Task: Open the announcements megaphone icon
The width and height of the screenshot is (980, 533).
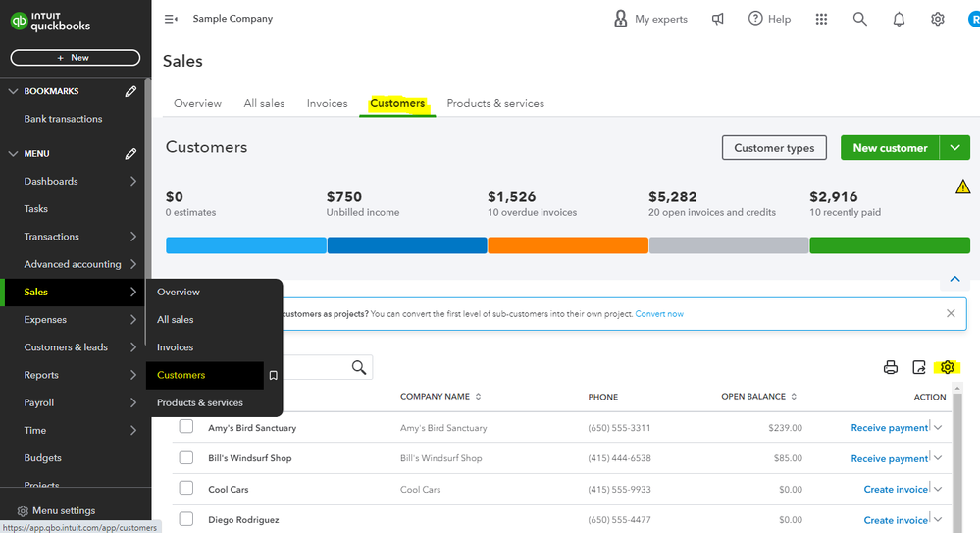Action: (717, 19)
